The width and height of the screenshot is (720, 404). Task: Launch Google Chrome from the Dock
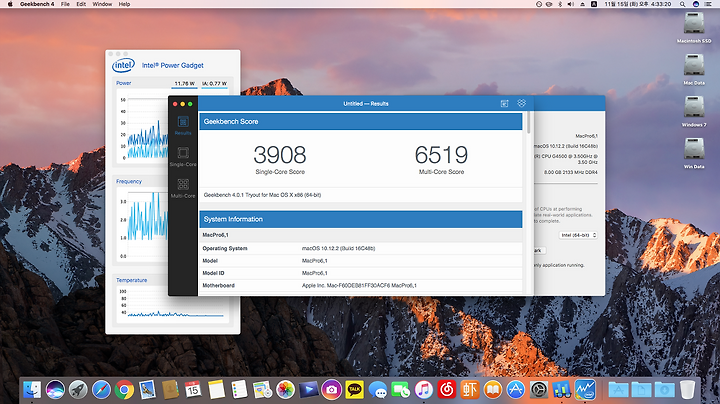point(124,390)
